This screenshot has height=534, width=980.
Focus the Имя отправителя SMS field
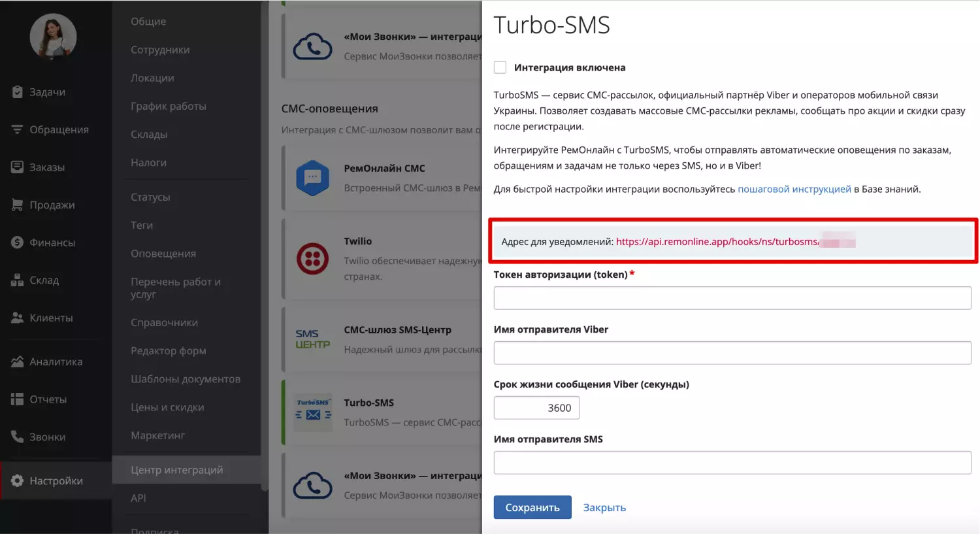click(732, 463)
